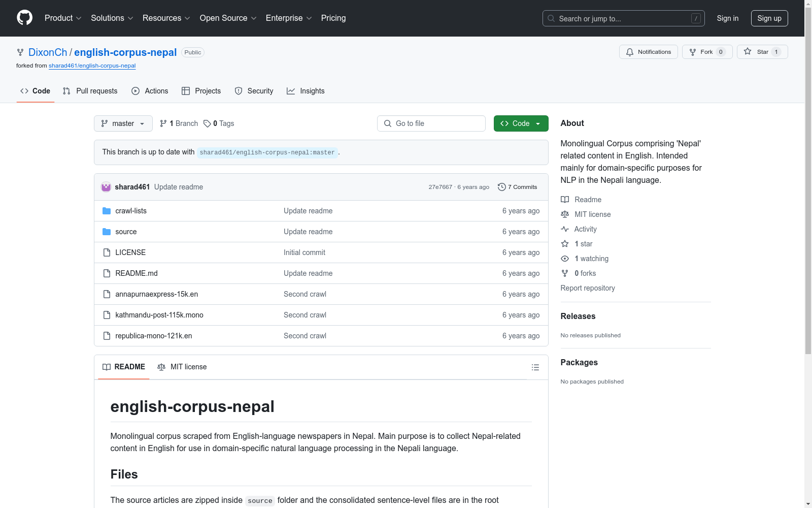The width and height of the screenshot is (812, 508).
Task: Open the annapurnaexpress-15k.en file name
Action: 157,294
